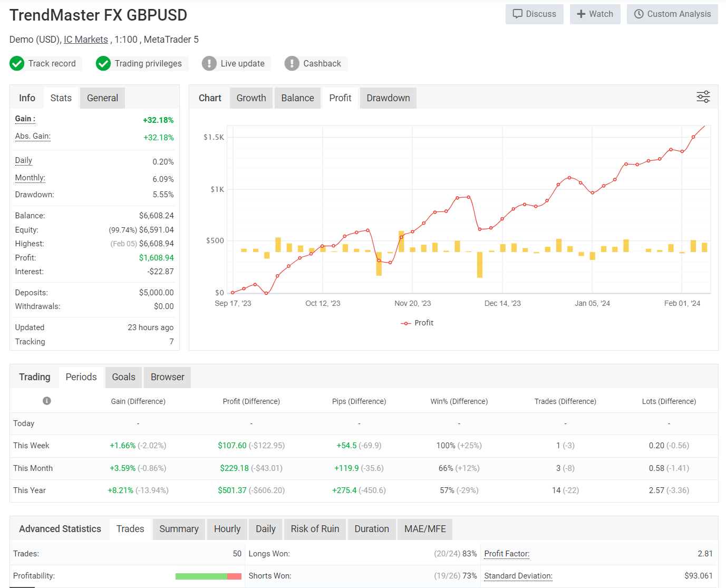The image size is (726, 588).
Task: Click the Cashback exclamation icon
Action: pos(292,63)
